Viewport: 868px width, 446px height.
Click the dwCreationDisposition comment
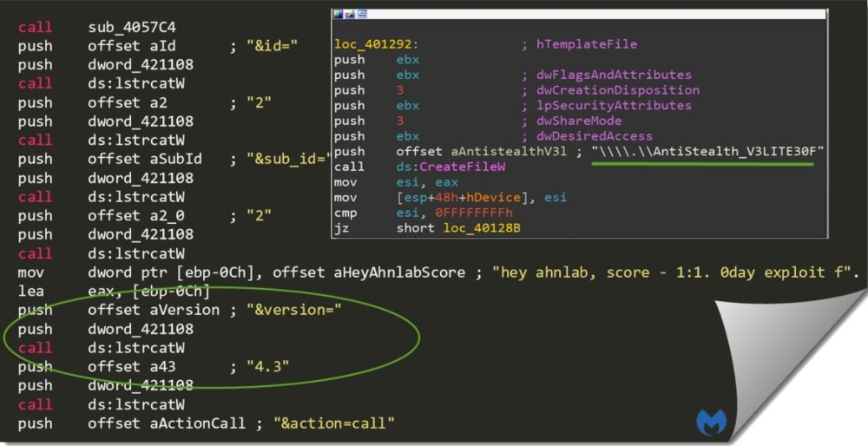(x=618, y=90)
